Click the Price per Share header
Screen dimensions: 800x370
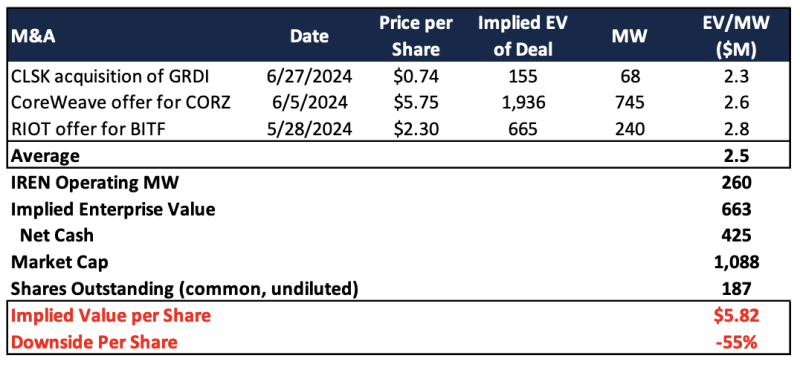coord(416,37)
